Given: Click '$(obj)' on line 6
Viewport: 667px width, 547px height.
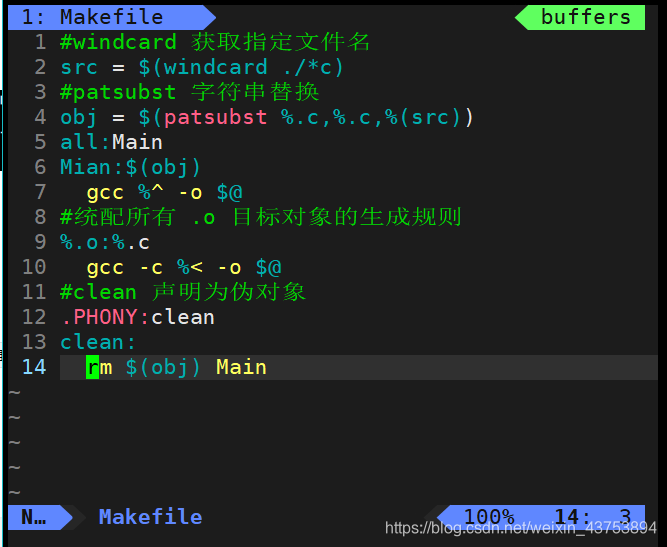Looking at the screenshot, I should (x=163, y=167).
